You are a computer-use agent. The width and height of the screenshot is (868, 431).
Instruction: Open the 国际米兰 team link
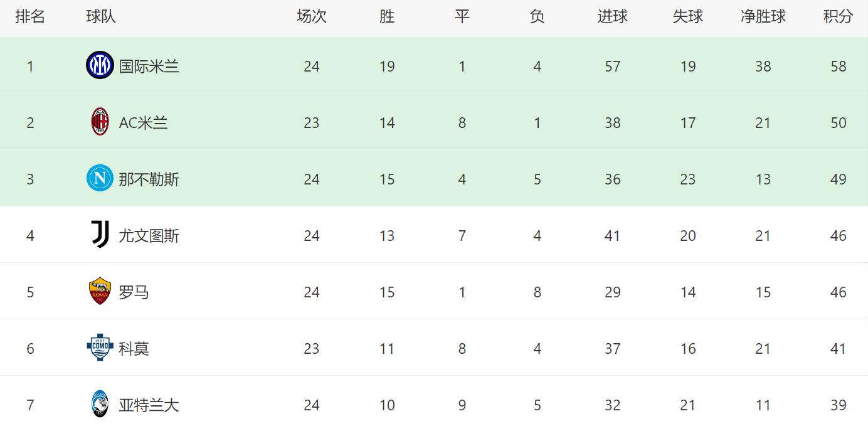click(149, 66)
